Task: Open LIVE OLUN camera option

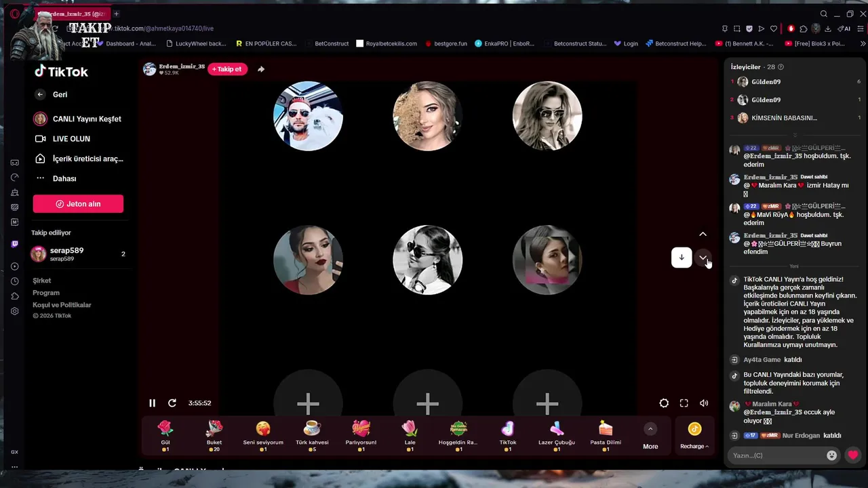Action: (62, 139)
